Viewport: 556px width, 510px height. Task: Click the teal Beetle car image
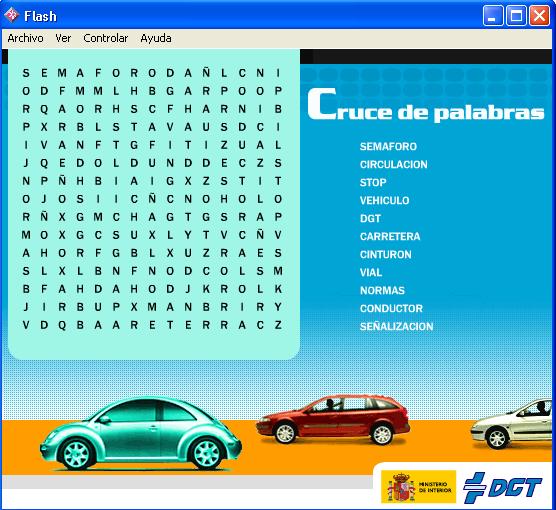140,433
